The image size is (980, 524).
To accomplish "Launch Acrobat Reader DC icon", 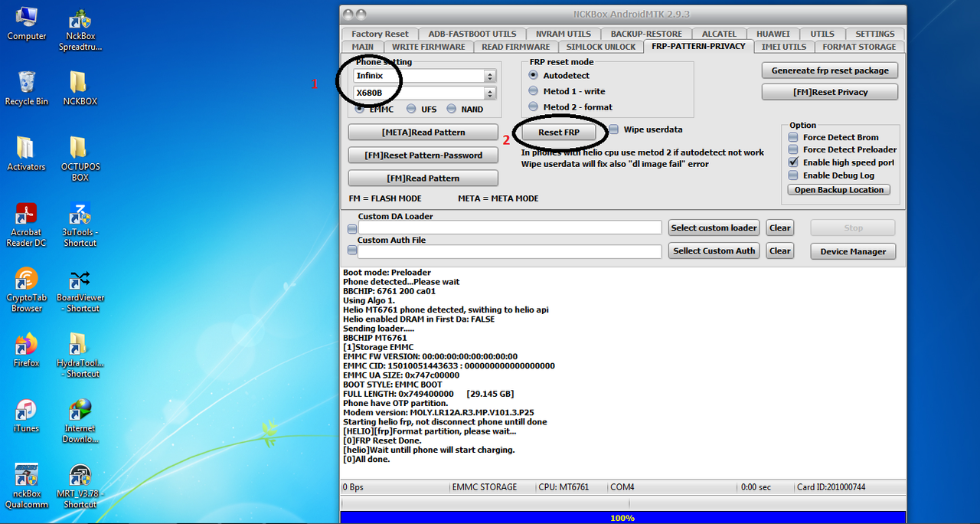I will pos(28,224).
